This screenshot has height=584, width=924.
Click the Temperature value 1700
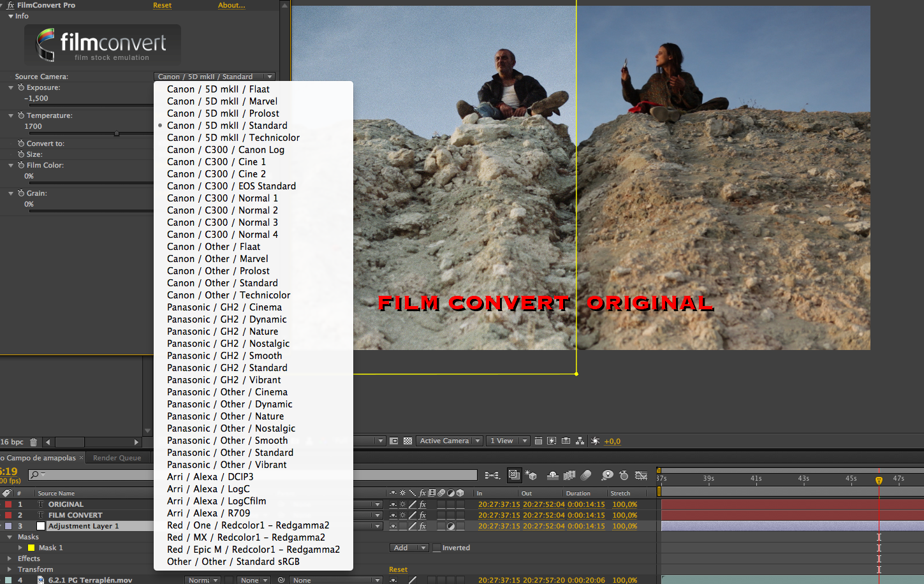pos(33,126)
